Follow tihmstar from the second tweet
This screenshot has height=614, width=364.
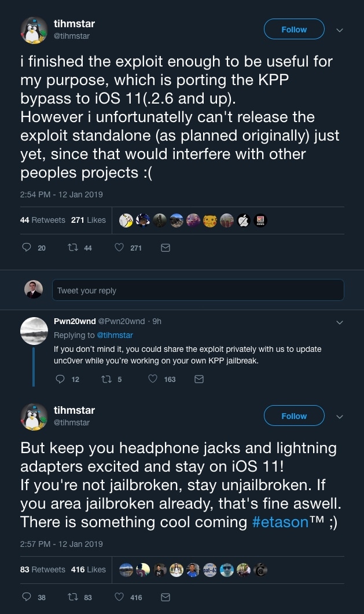tap(294, 416)
